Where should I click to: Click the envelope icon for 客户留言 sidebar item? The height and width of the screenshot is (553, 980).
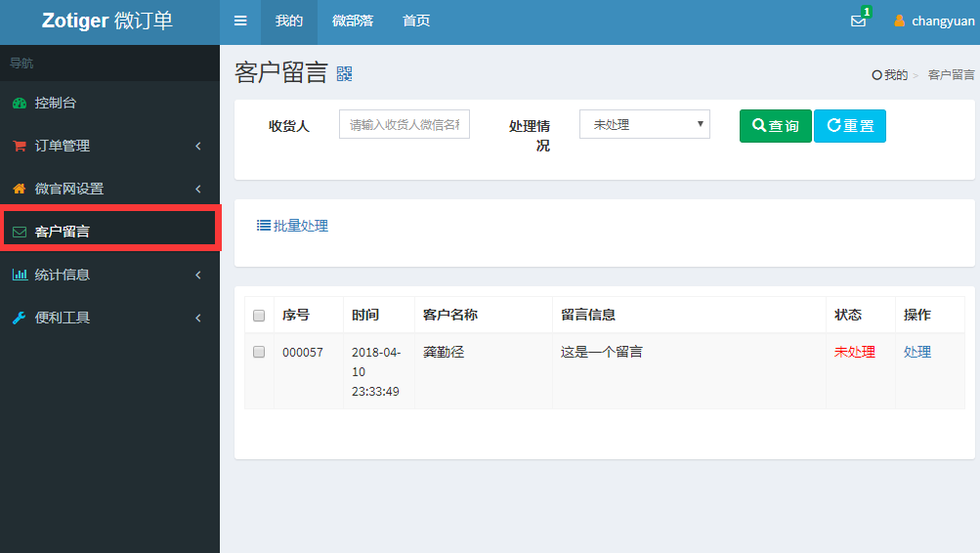tap(20, 232)
